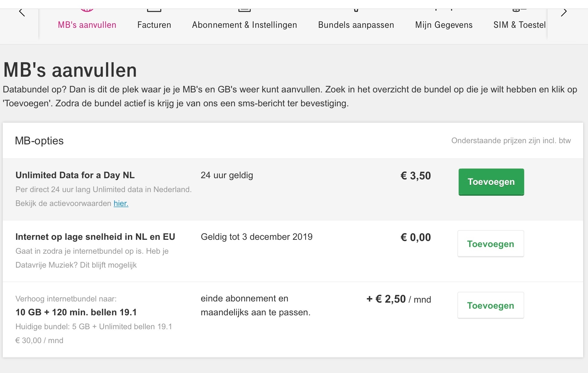
Task: Click the left arrow to scroll menu back
Action: (x=22, y=12)
